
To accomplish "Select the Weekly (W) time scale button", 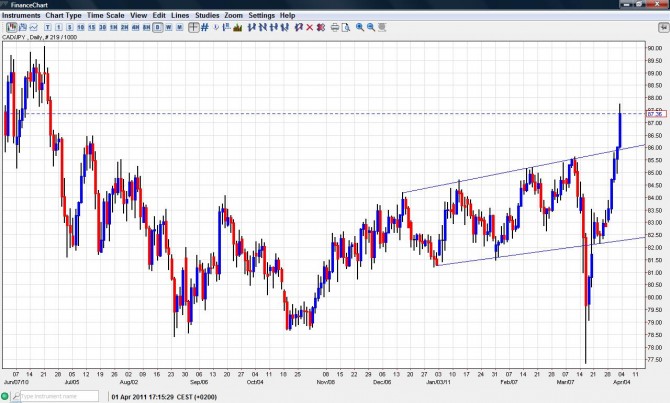I will 169,27.
